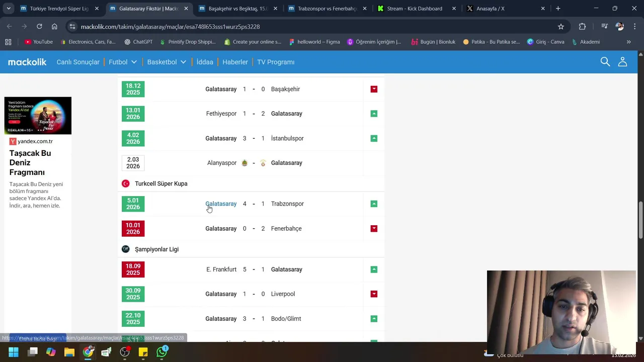Click the mackolik logo
644x362 pixels.
coord(27,62)
